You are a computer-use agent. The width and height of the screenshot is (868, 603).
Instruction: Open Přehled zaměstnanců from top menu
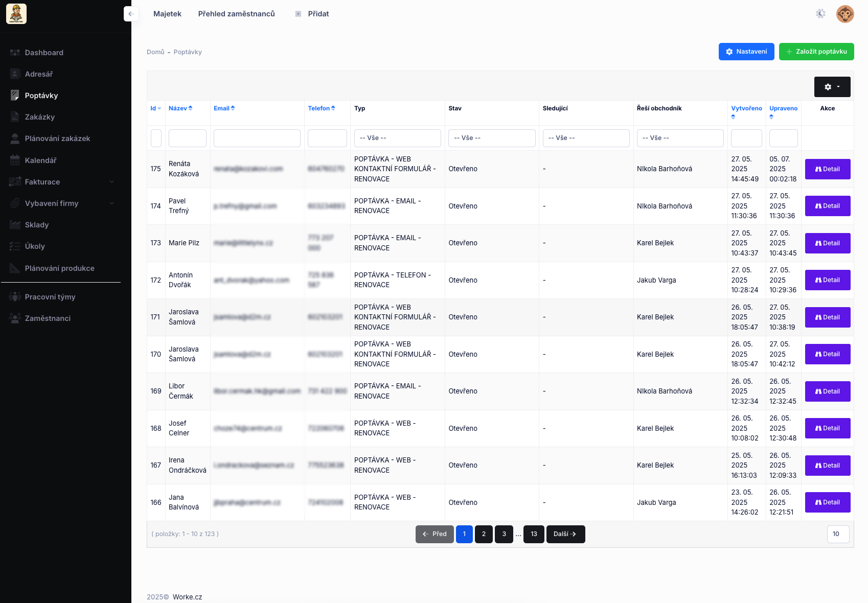pyautogui.click(x=236, y=14)
